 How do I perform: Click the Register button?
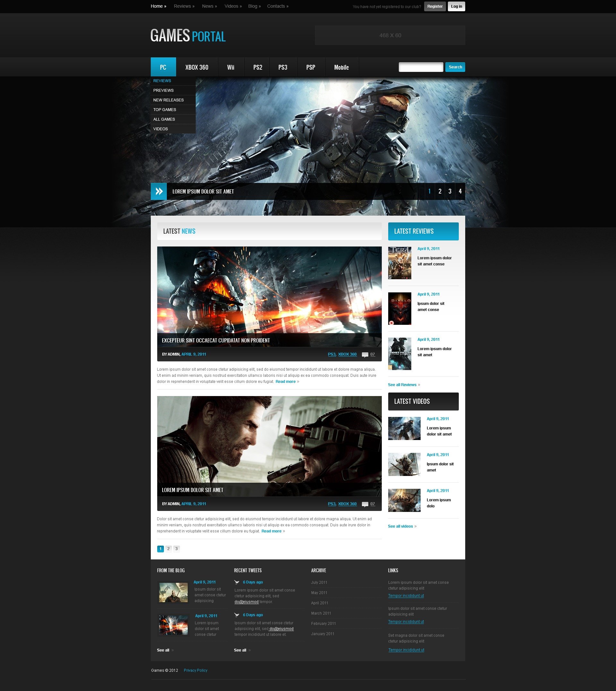click(x=435, y=6)
